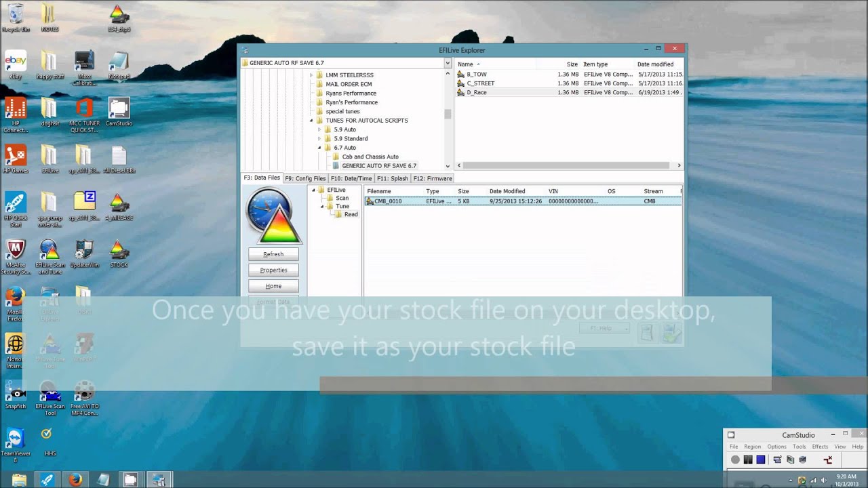The width and height of the screenshot is (868, 488).
Task: Select the D_Race tune file
Action: (477, 92)
